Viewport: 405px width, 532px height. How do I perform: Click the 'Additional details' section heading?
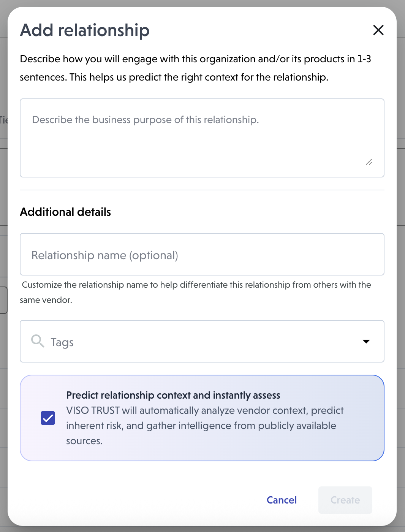tap(65, 212)
